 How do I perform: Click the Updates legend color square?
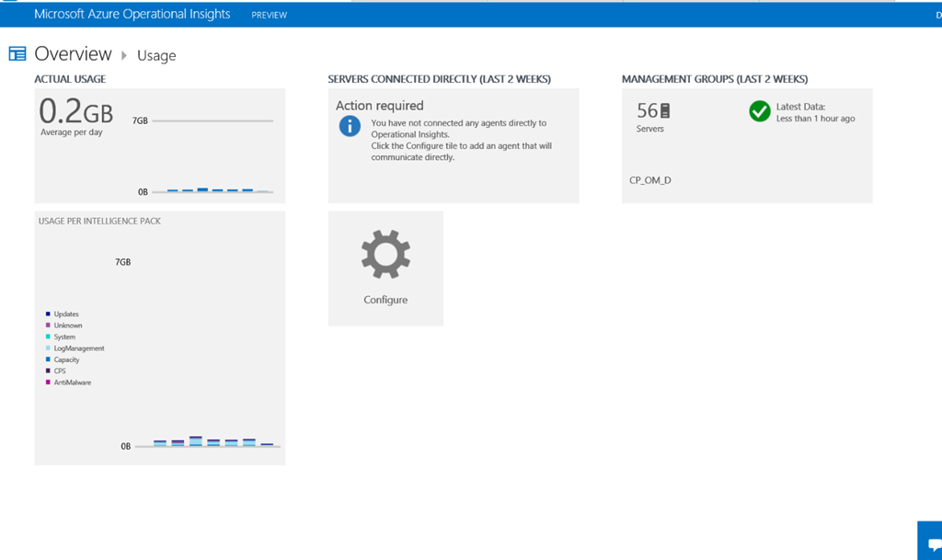click(x=48, y=314)
